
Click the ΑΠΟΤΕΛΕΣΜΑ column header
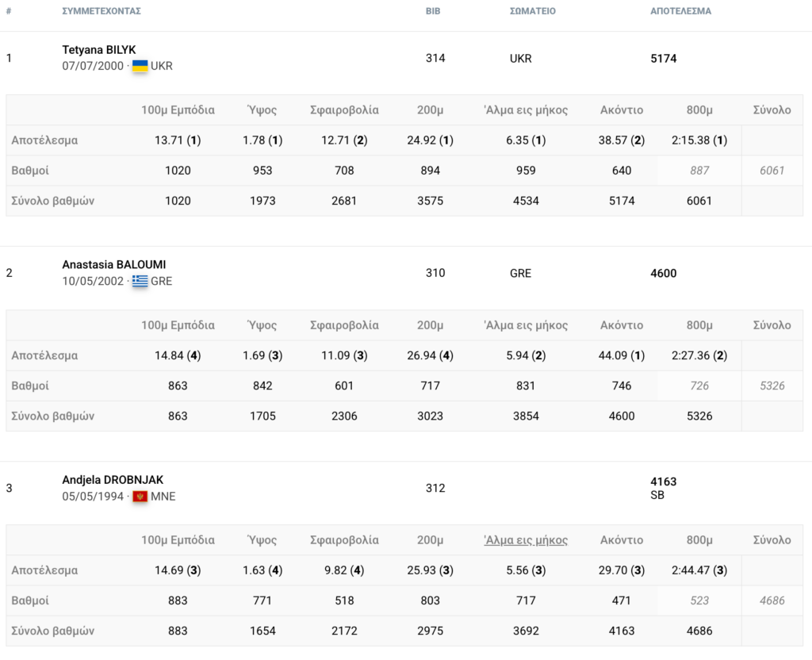click(680, 11)
